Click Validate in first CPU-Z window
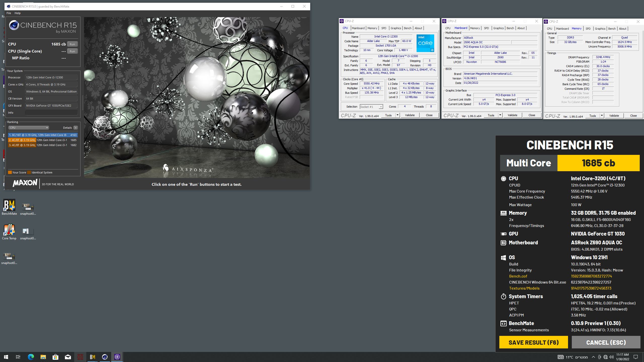Viewport: 644px width, 362px height. click(x=410, y=115)
